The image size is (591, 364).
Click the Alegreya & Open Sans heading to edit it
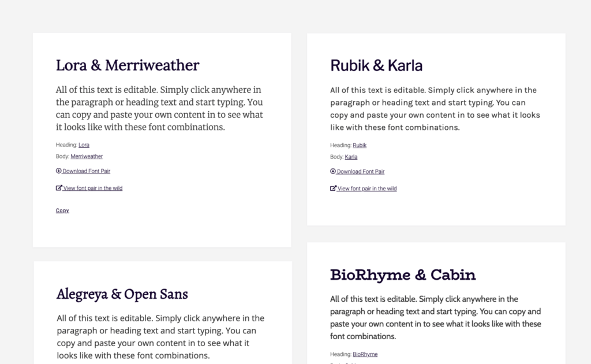point(122,294)
